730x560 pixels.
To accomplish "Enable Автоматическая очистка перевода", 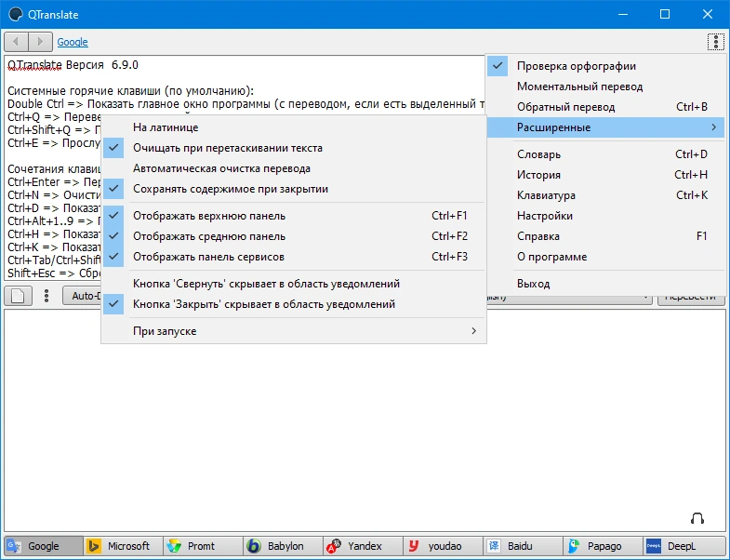I will 294,168.
